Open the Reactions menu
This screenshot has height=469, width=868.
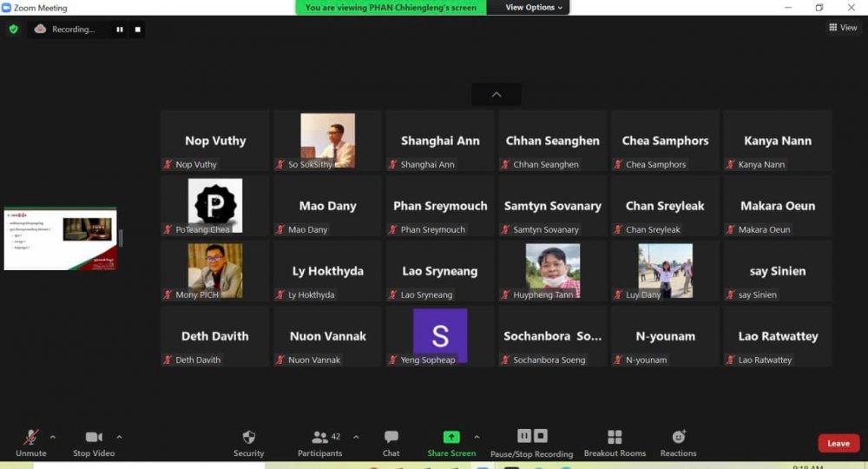coord(678,437)
